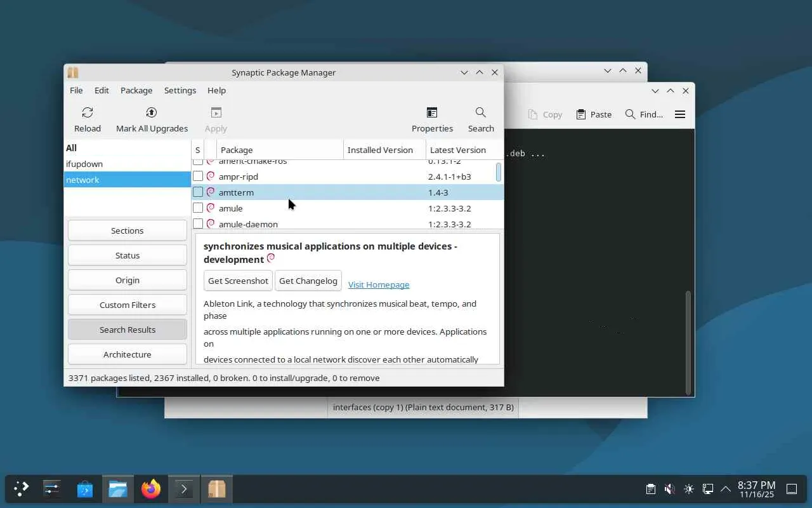
Task: Click the S status column header
Action: 197,150
